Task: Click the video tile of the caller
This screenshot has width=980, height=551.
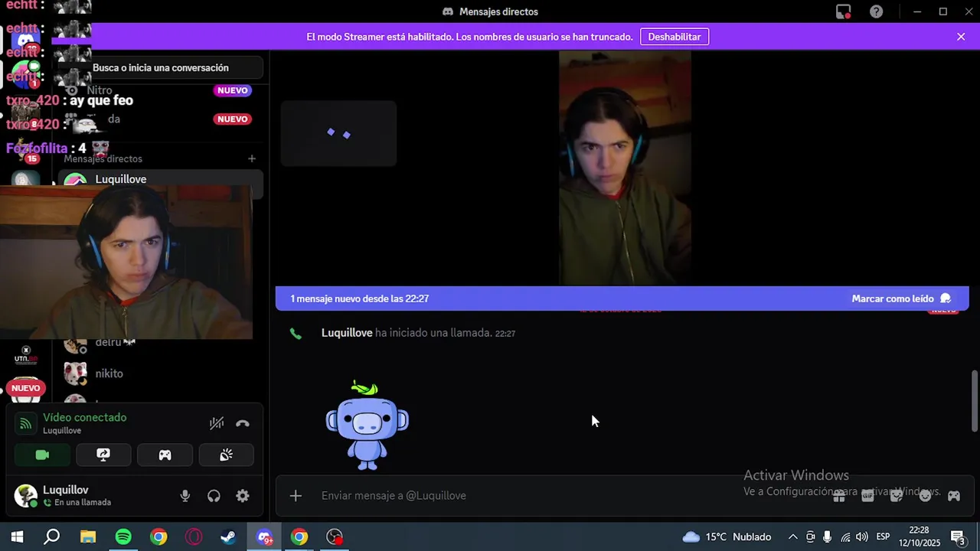Action: click(x=625, y=168)
